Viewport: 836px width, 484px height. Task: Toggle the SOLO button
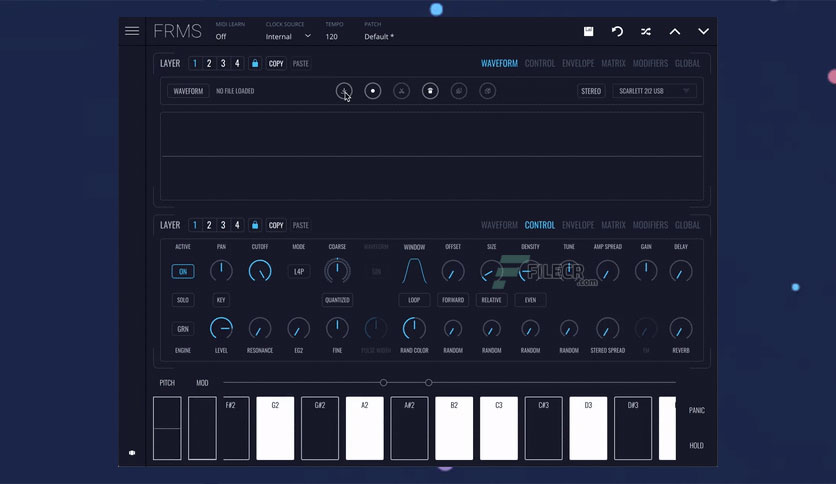click(183, 300)
